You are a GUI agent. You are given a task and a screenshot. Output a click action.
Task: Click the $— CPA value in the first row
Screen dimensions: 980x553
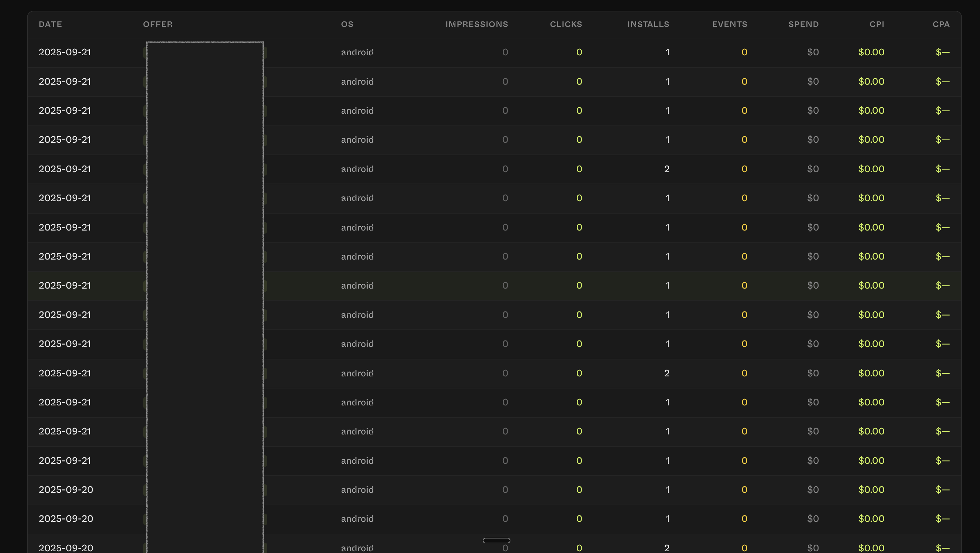click(x=942, y=52)
